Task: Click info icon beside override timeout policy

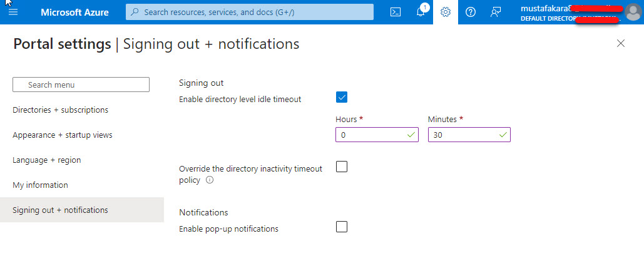Action: [x=210, y=180]
